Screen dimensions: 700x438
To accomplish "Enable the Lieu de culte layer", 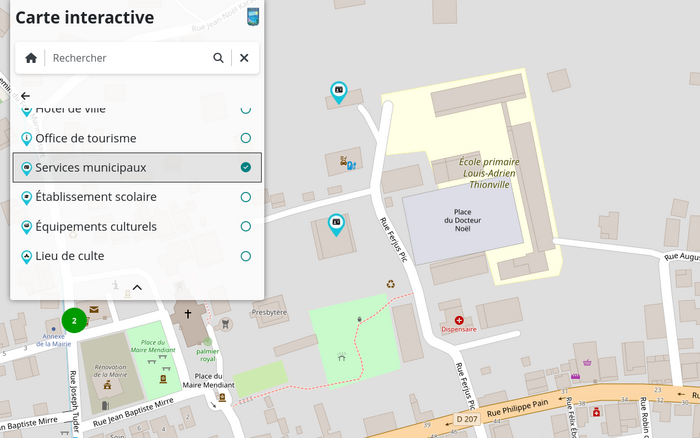I will coord(245,256).
